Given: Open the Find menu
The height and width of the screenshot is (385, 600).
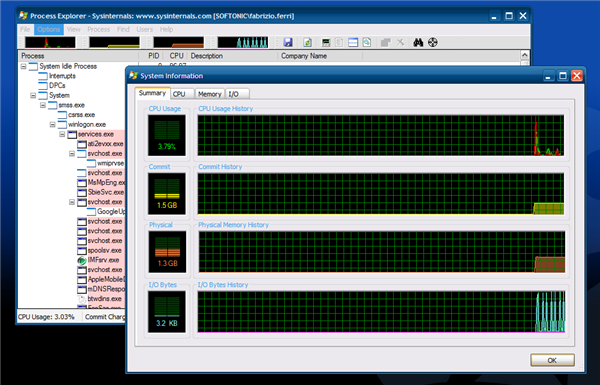Looking at the screenshot, I should click(x=123, y=29).
